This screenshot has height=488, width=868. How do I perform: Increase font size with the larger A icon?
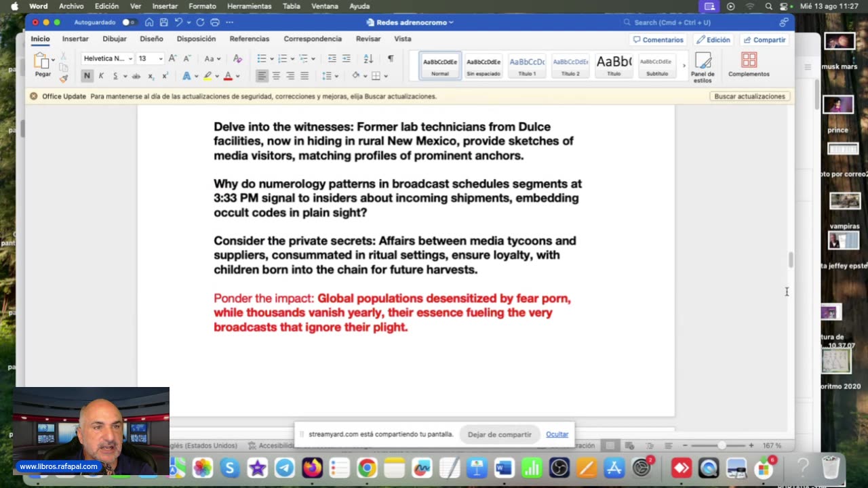(x=173, y=58)
